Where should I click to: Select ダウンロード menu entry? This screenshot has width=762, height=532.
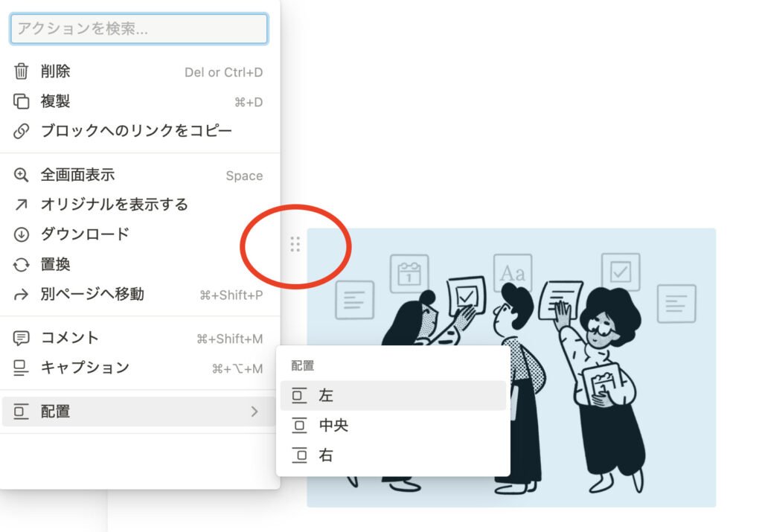139,234
